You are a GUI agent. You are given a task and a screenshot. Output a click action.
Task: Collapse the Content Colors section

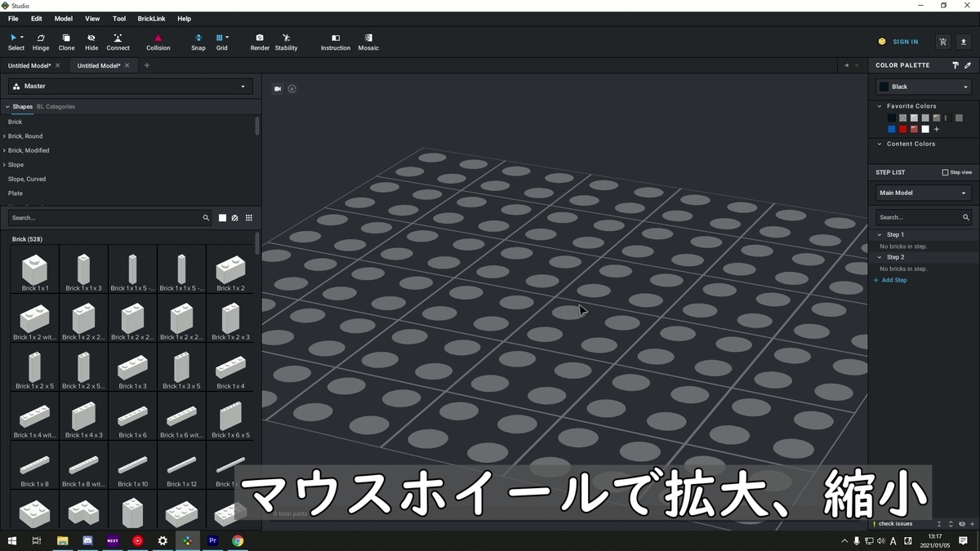coord(880,144)
